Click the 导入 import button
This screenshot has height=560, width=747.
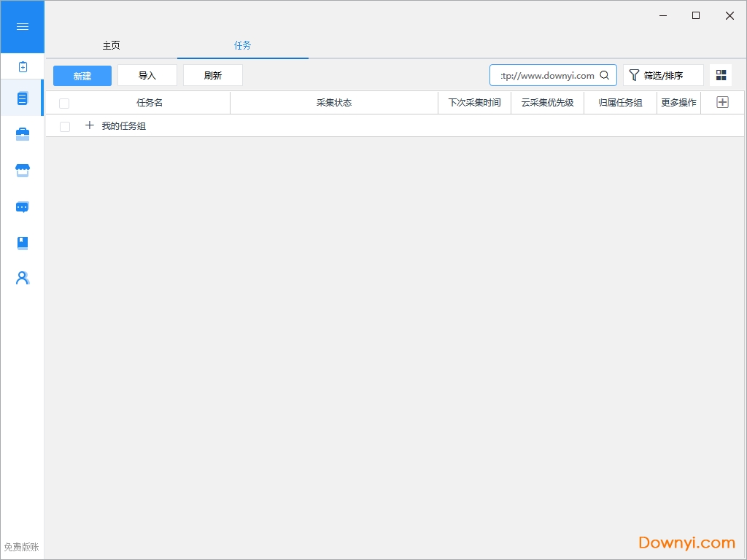click(x=147, y=75)
